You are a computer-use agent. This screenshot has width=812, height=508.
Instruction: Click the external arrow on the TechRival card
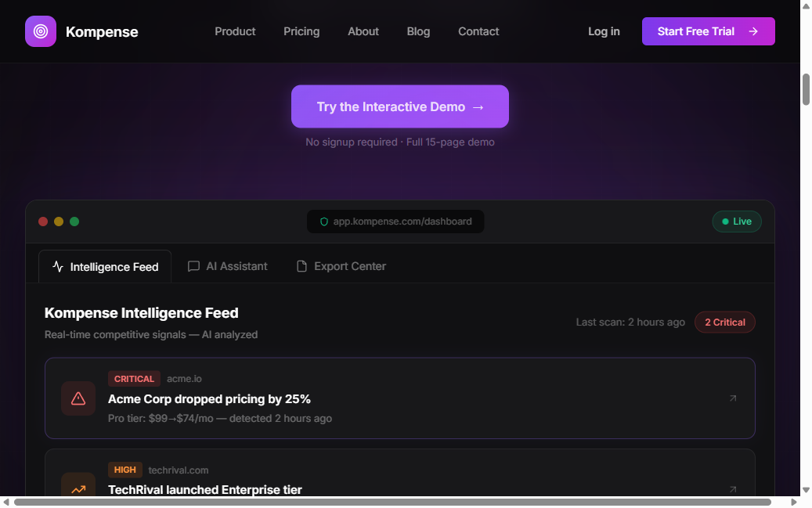[733, 489]
